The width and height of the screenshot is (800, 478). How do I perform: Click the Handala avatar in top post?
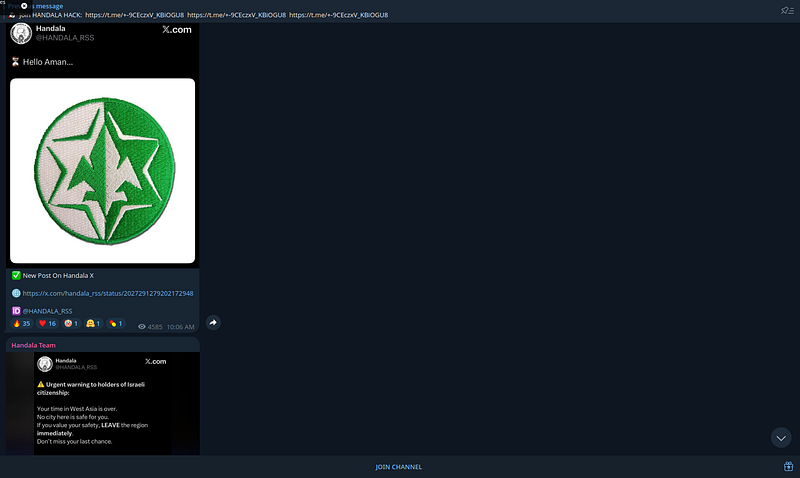[21, 33]
